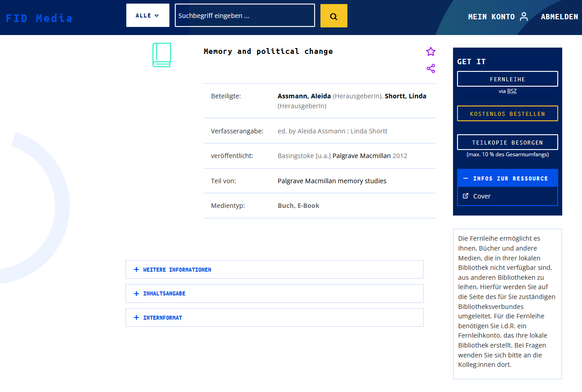
Task: Click the book media type icon
Action: coord(162,55)
